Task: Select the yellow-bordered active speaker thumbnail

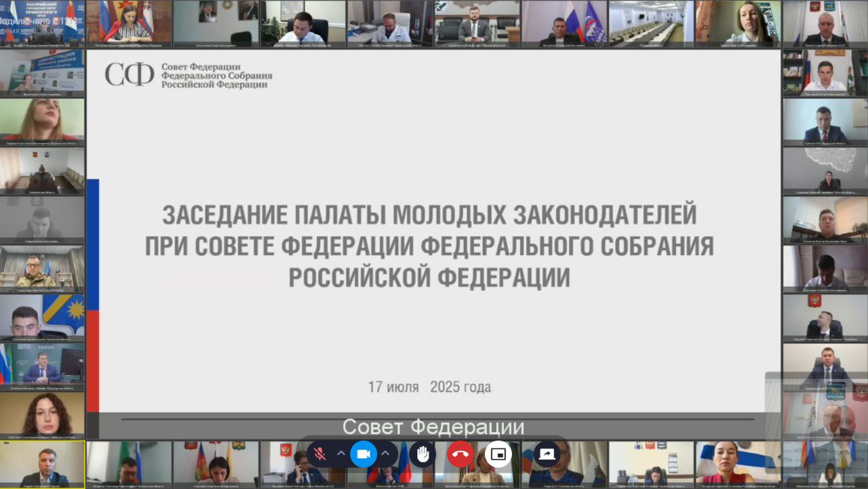Action: pyautogui.click(x=42, y=465)
